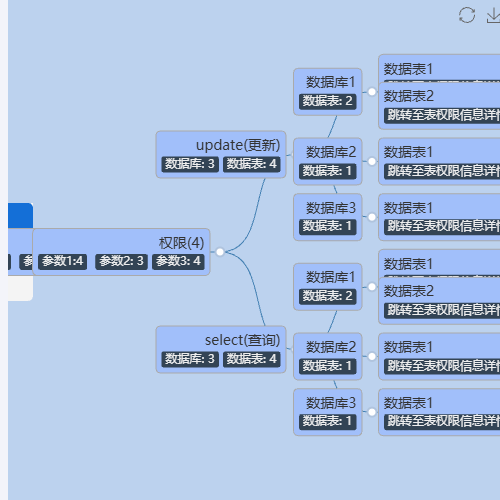Click 数据库: 3 tag under update(更新)
500x500 pixels.
pos(190,164)
